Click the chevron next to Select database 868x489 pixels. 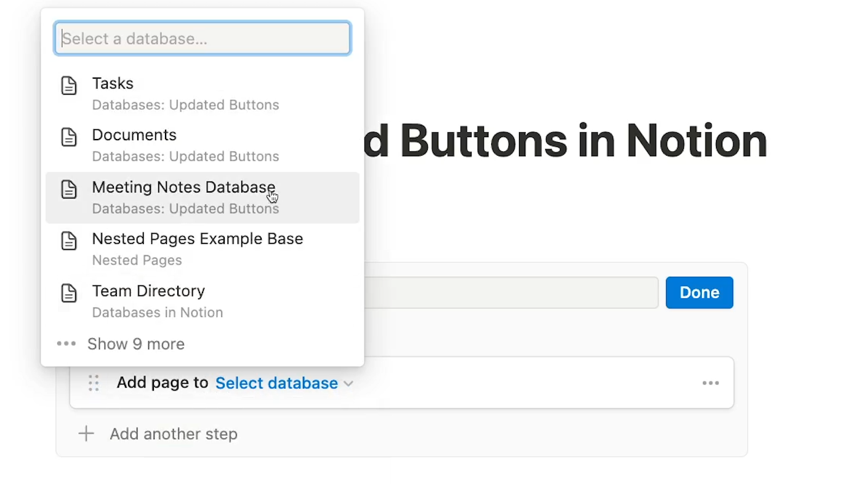348,384
